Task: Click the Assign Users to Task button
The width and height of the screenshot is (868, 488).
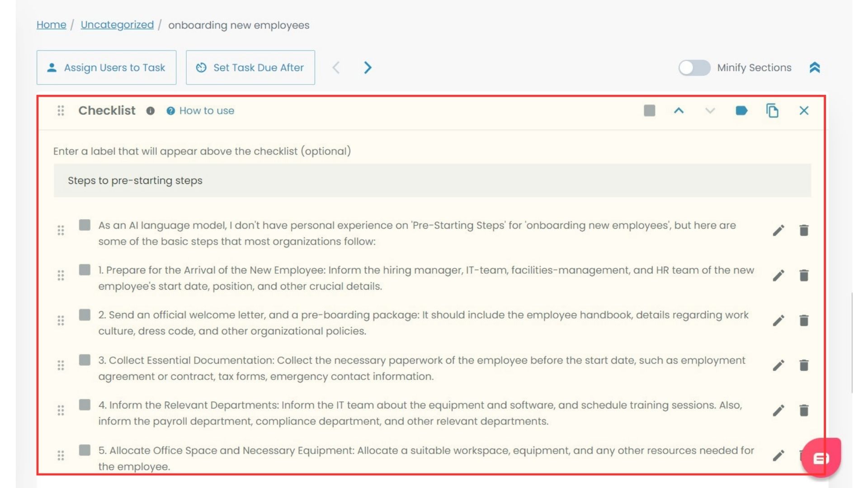Action: (x=106, y=67)
